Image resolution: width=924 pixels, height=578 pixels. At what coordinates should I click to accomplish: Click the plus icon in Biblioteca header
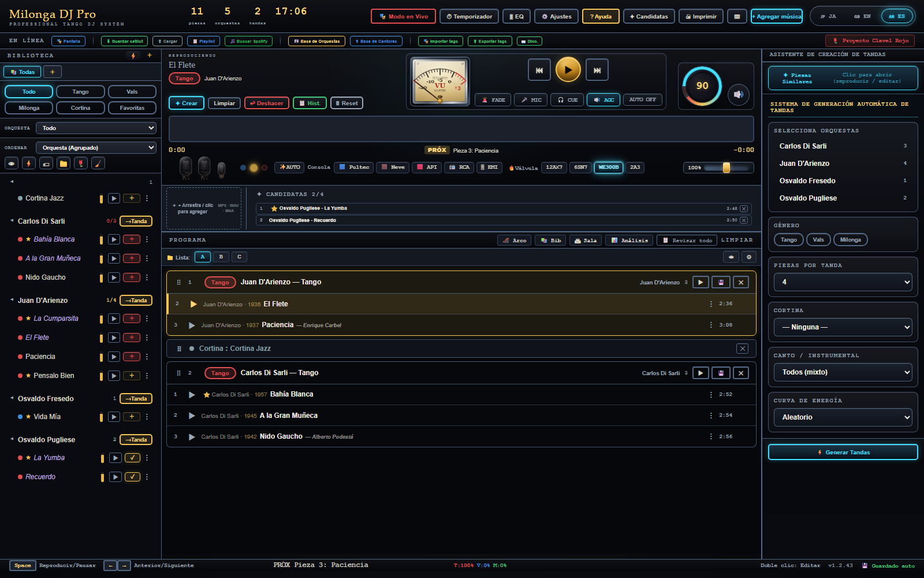pyautogui.click(x=150, y=55)
